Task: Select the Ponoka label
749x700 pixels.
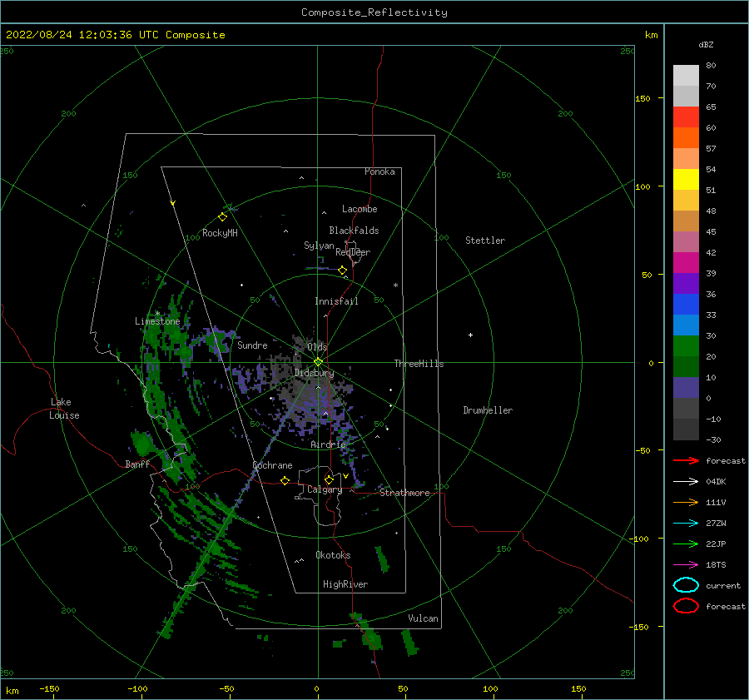Action: (379, 171)
